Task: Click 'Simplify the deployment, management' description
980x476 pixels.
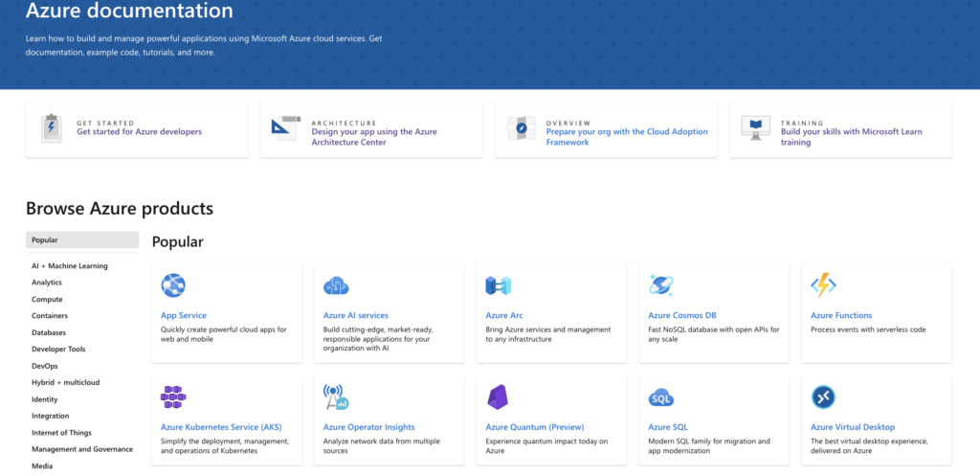Action: click(225, 446)
